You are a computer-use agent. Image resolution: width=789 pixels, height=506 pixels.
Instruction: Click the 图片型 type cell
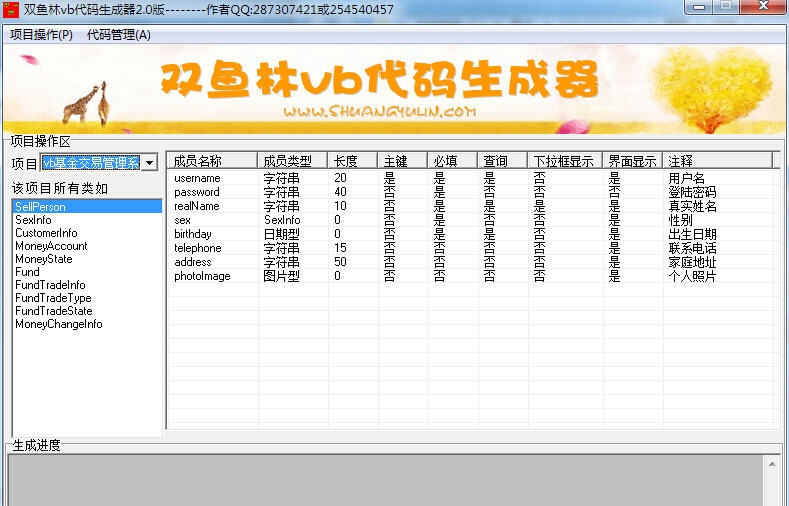click(x=281, y=276)
